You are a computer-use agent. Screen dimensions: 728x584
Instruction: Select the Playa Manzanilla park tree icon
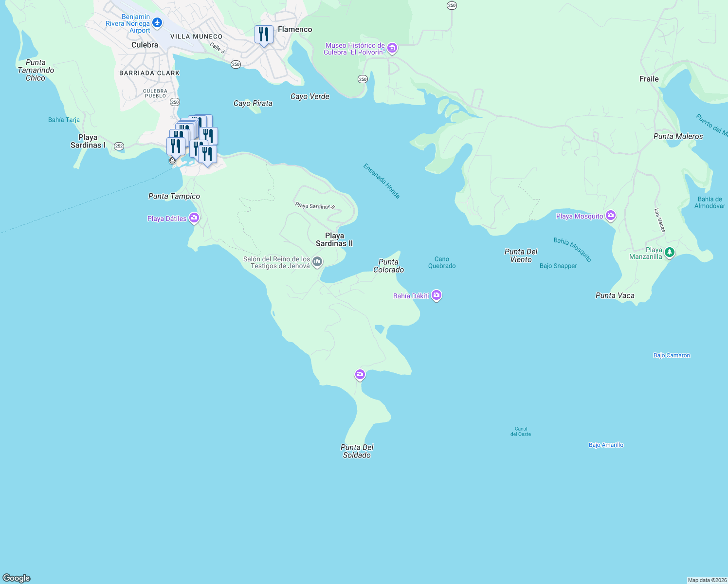(x=670, y=253)
